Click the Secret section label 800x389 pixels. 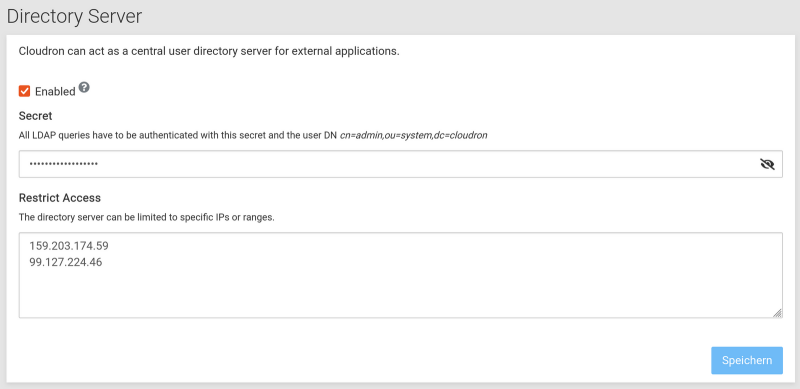pos(36,116)
